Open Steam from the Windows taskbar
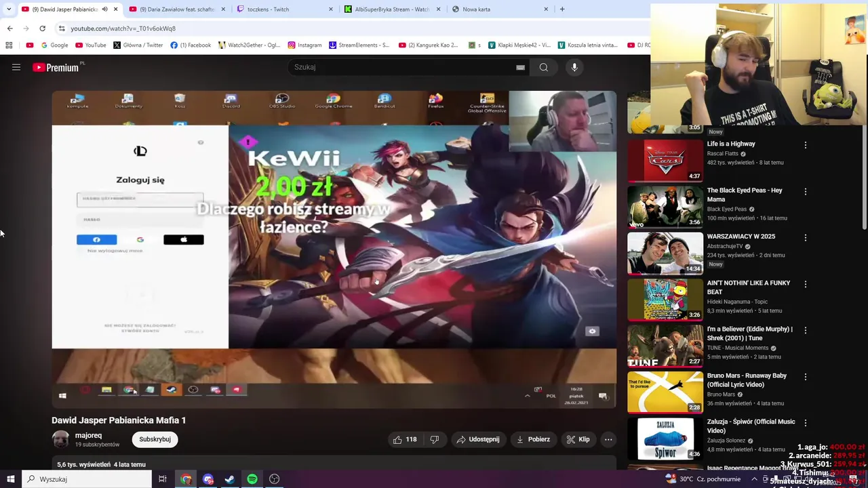868x488 pixels. 230,479
